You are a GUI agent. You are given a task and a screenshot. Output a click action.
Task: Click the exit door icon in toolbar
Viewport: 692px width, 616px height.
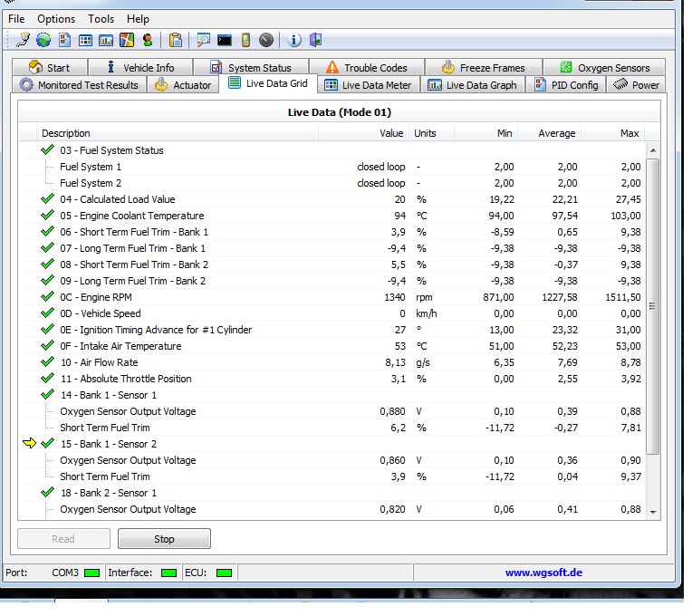[x=315, y=40]
